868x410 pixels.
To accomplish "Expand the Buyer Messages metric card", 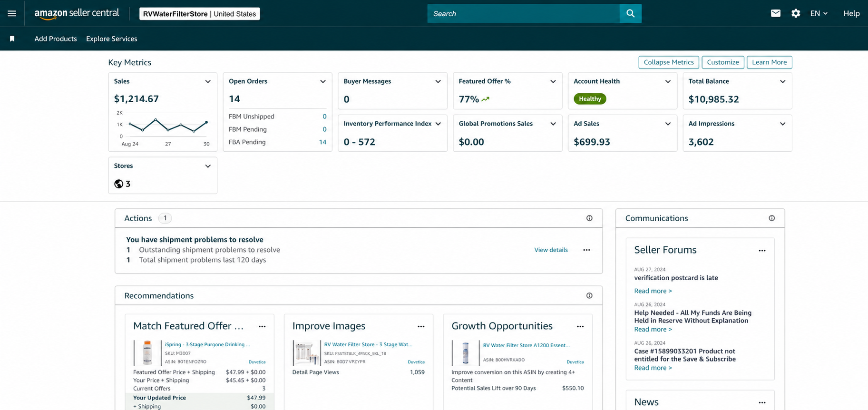I will click(438, 81).
